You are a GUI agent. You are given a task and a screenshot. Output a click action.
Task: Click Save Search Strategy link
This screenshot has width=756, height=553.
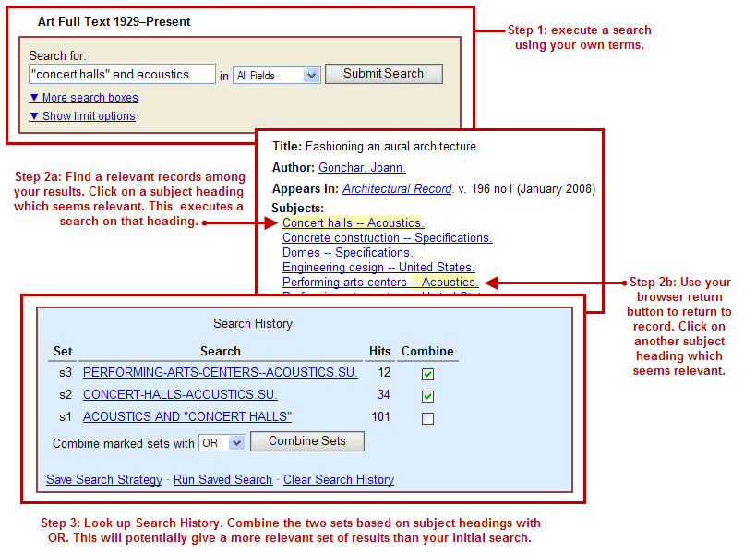(x=104, y=480)
